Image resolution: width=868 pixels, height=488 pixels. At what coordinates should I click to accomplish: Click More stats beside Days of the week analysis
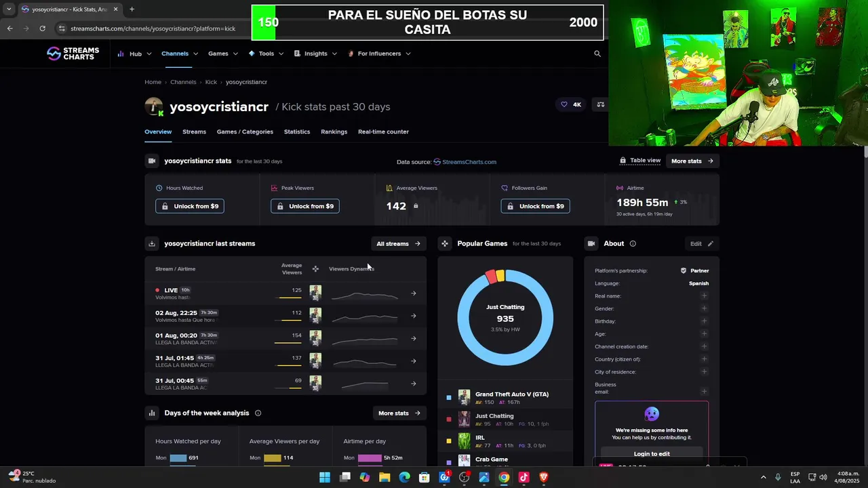pos(399,413)
